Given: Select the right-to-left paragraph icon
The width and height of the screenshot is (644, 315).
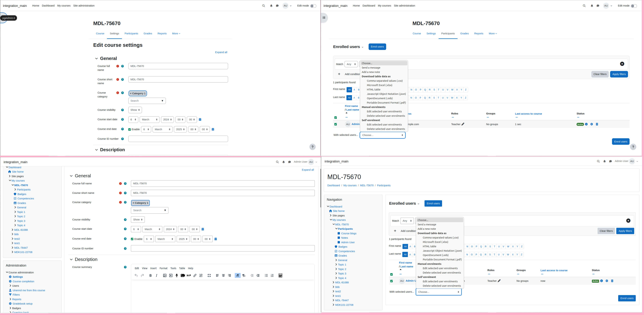Looking at the screenshot, I should click(244, 275).
